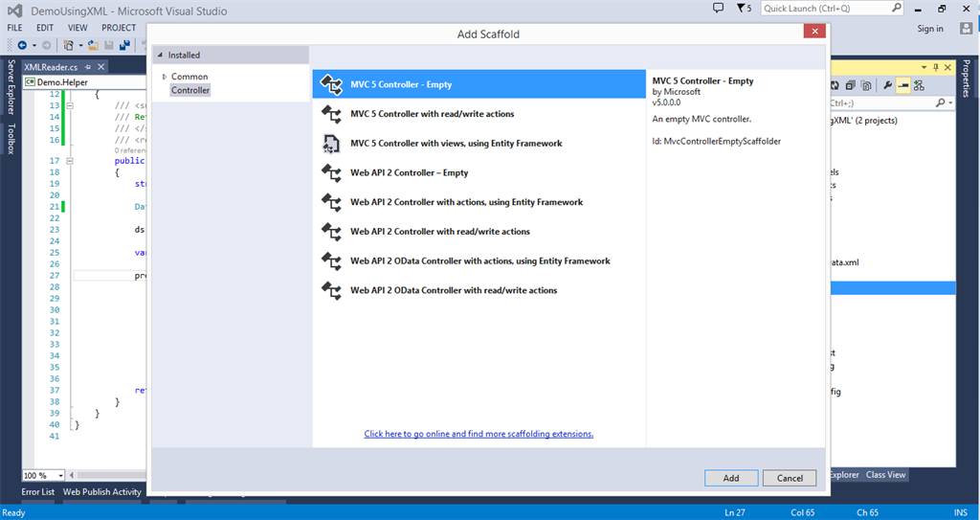Viewport: 980px width, 520px height.
Task: Choose Web API 2 OData Controller with read/write actions
Action: click(x=479, y=290)
